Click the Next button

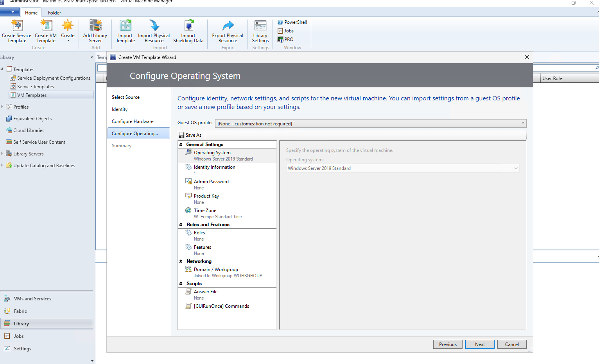click(480, 344)
